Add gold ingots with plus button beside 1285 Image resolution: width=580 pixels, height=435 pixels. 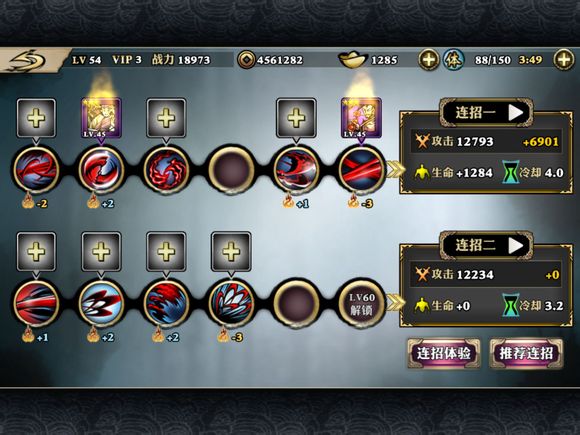pos(429,60)
